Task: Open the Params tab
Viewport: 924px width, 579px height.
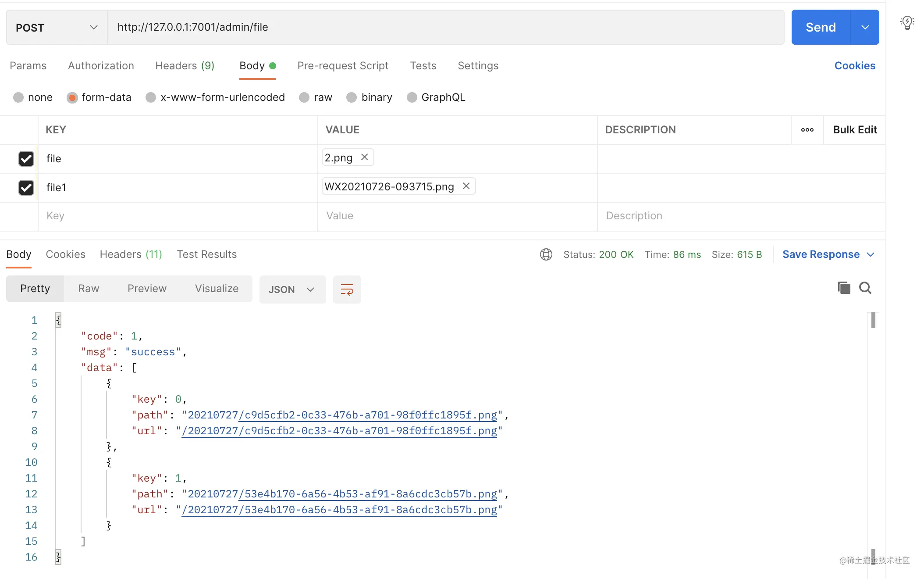Action: coord(28,66)
